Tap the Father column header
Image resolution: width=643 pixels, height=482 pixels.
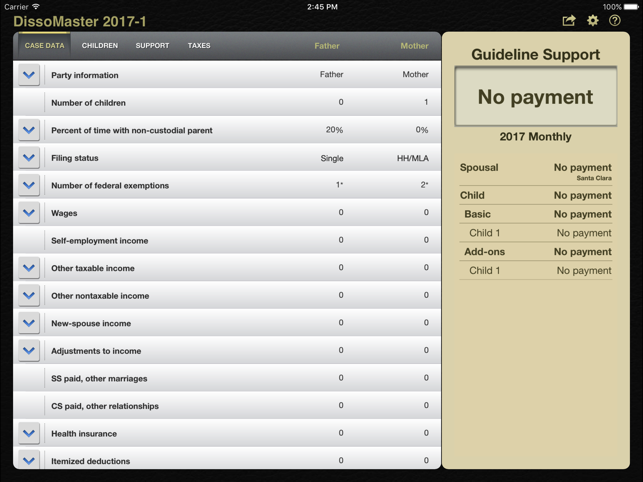point(327,46)
